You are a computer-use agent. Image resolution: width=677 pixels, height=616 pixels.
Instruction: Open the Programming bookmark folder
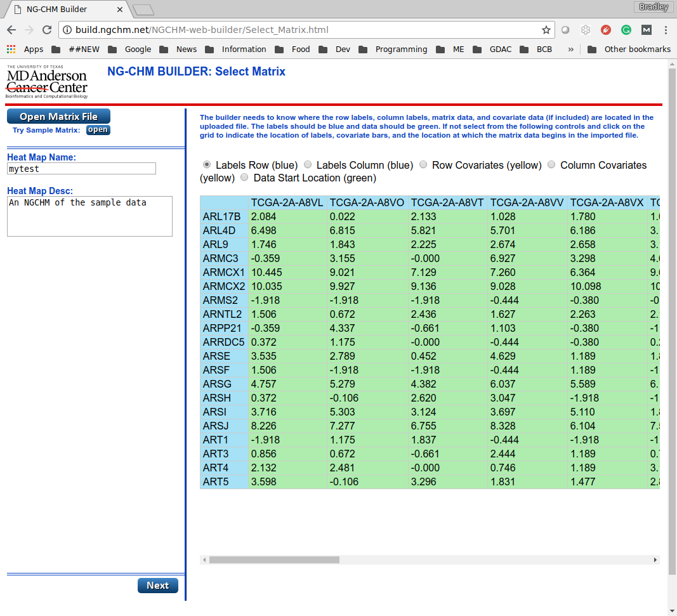tap(393, 49)
